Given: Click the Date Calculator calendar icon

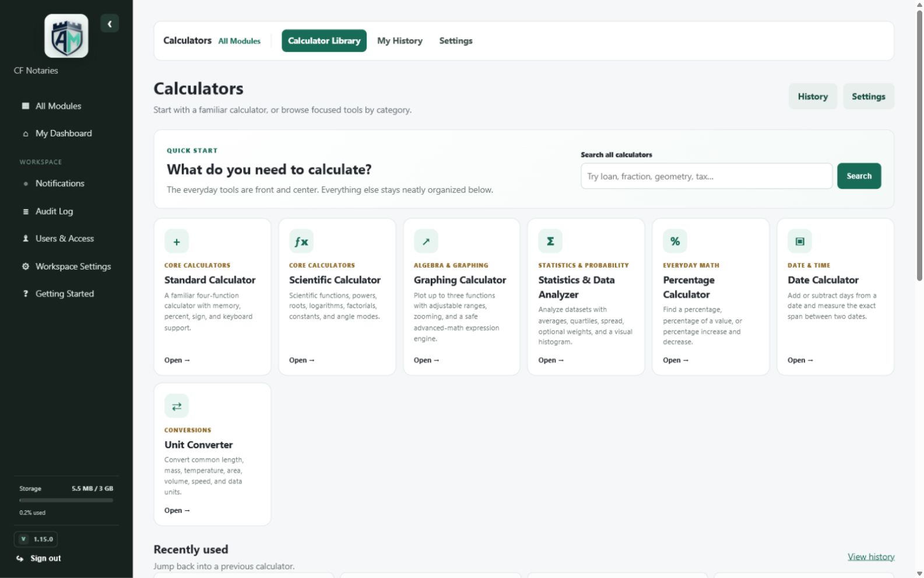Looking at the screenshot, I should tap(800, 241).
